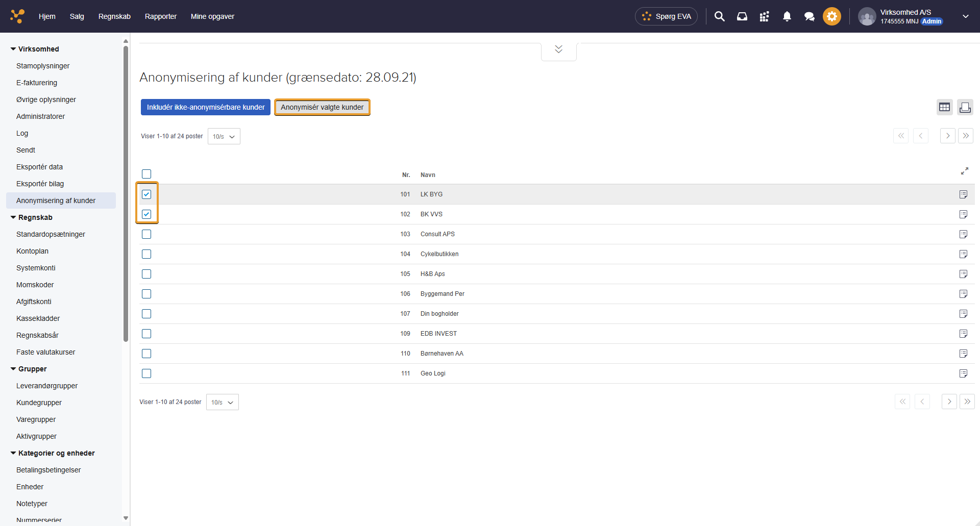Open the inbox tray icon
Viewport: 980px width, 526px height.
point(742,16)
